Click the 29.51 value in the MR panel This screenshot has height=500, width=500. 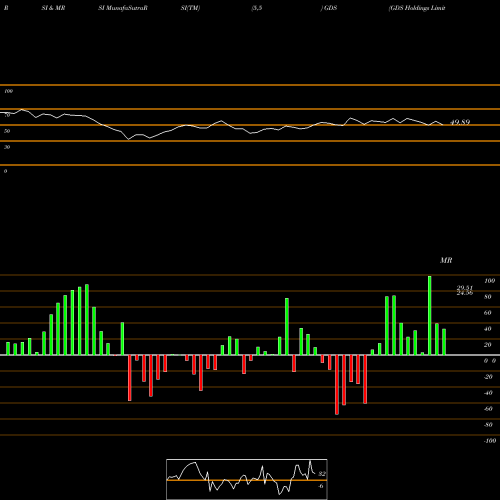pyautogui.click(x=465, y=288)
